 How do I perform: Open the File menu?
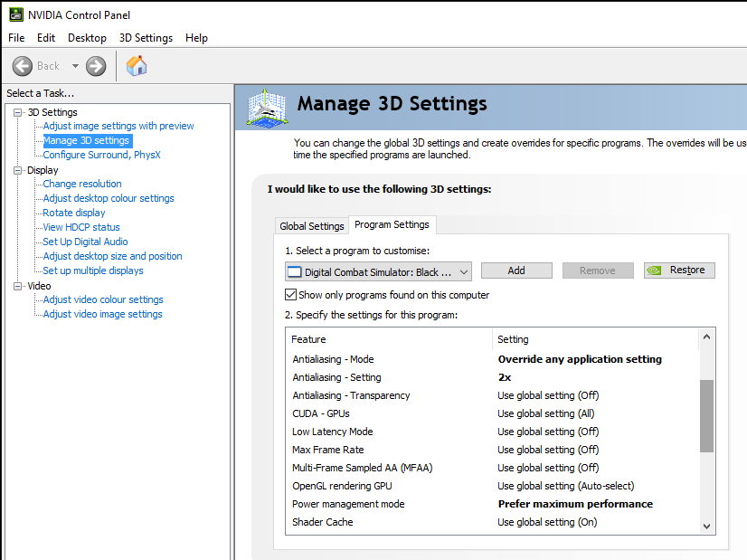pyautogui.click(x=16, y=38)
